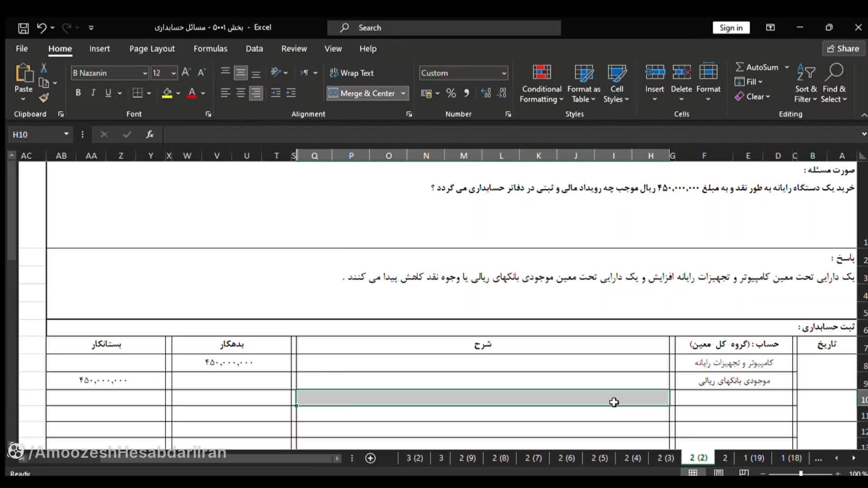Switch to the Formulas ribbon tab
Viewport: 868px width, 488px height.
tap(211, 48)
